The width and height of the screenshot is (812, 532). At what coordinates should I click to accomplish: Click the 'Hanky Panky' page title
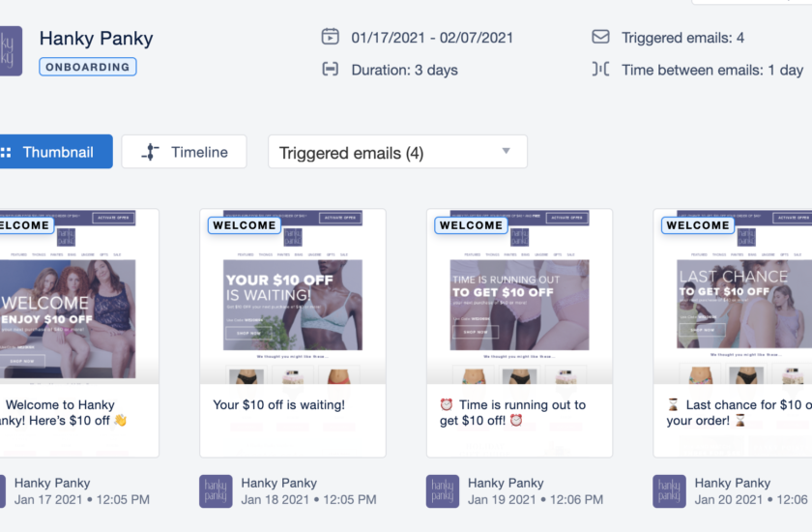tap(97, 39)
